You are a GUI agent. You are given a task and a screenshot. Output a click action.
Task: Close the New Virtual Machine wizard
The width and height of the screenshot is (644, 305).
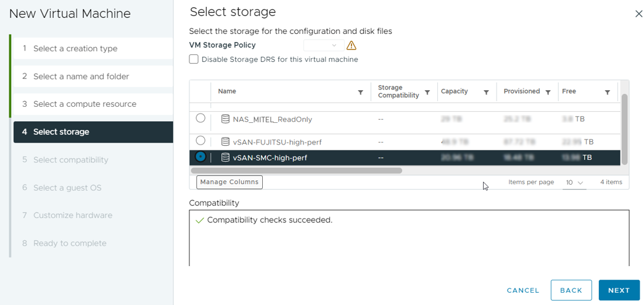coord(638,14)
